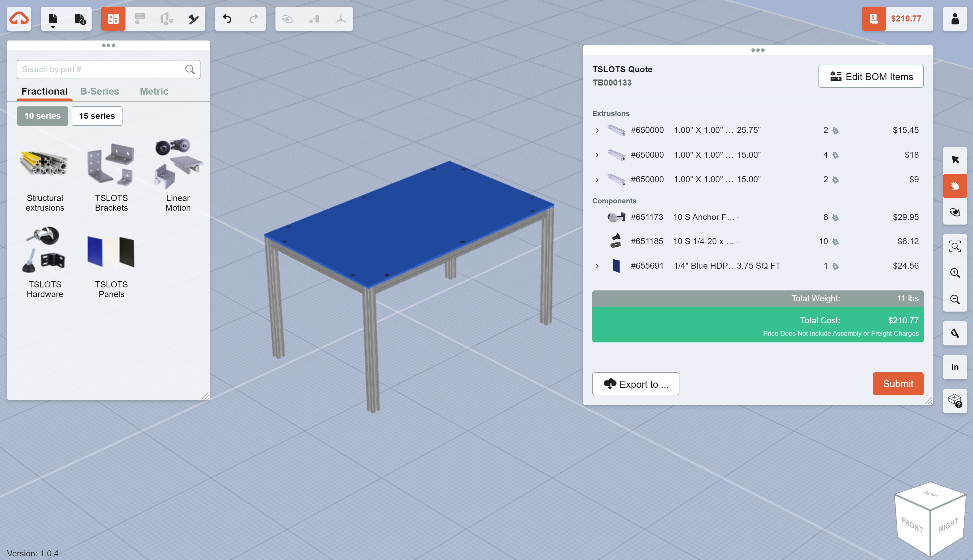Click the zoom in magnifier icon
The height and width of the screenshot is (560, 973).
[955, 273]
